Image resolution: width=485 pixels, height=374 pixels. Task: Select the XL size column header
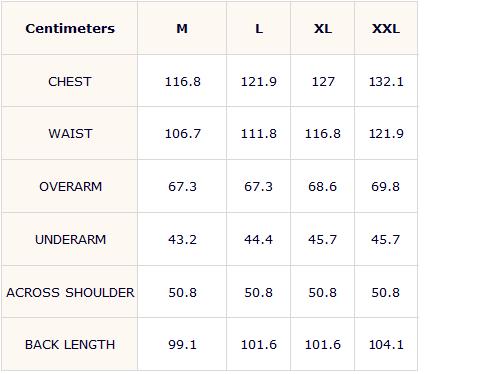click(323, 28)
